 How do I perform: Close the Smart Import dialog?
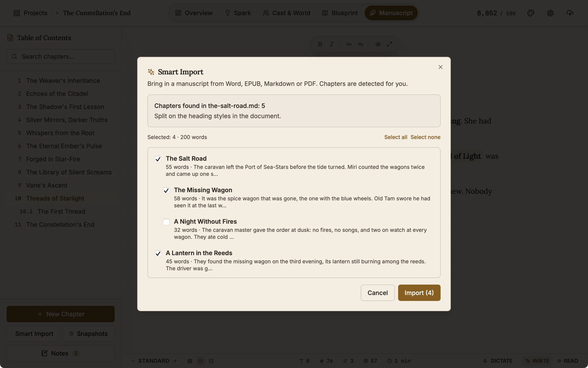440,67
